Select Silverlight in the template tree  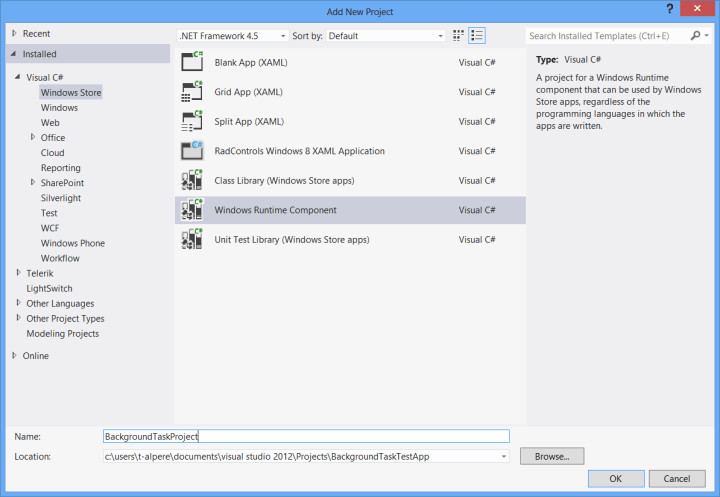click(x=62, y=198)
